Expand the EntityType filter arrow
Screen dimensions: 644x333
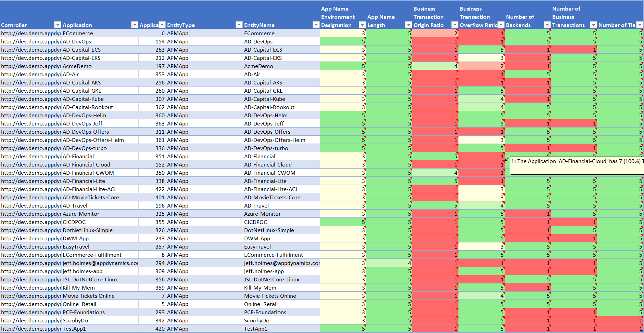pyautogui.click(x=239, y=25)
